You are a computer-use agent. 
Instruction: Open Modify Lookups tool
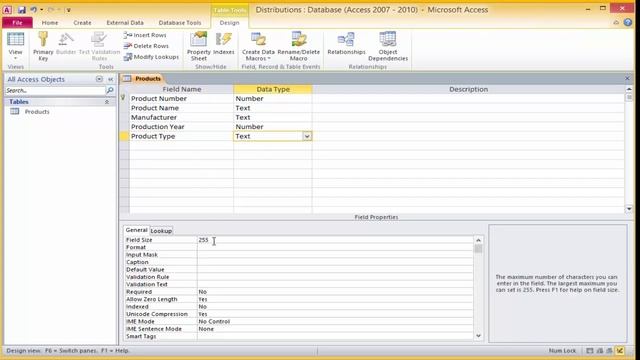click(x=151, y=57)
